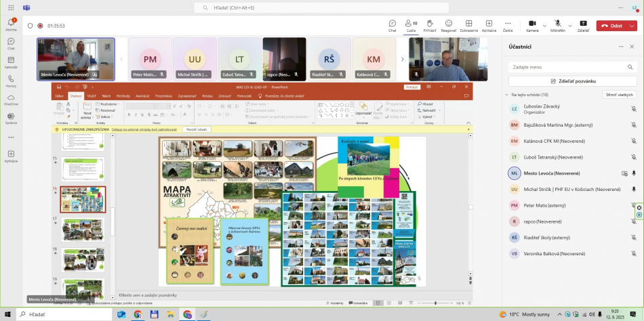The height and width of the screenshot is (321, 644).
Task: Open the Ďalšie more options menu
Action: (x=508, y=24)
